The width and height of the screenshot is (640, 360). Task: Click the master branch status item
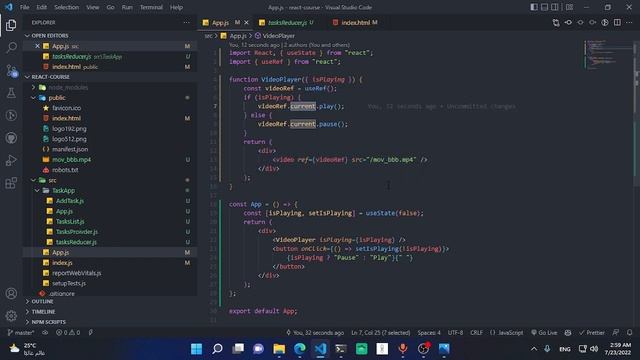[x=21, y=333]
